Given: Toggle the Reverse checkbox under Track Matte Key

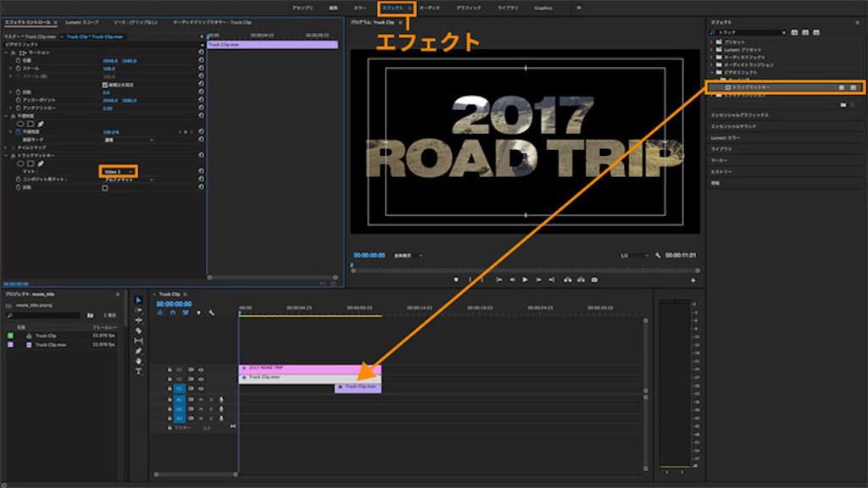Looking at the screenshot, I should click(104, 188).
